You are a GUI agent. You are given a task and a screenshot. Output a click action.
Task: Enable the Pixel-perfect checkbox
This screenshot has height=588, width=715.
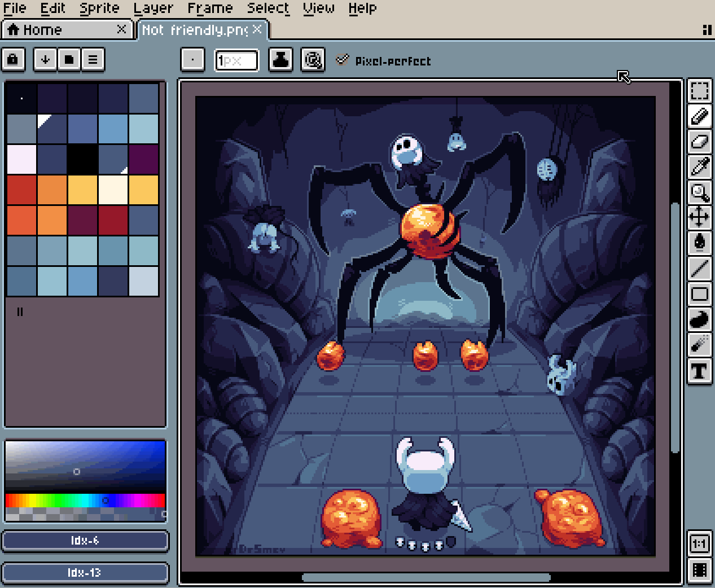point(343,59)
